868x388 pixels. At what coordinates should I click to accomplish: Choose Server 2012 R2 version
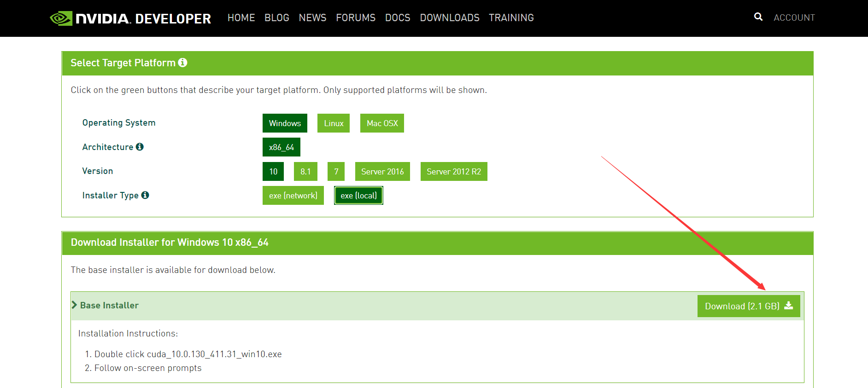pos(454,172)
